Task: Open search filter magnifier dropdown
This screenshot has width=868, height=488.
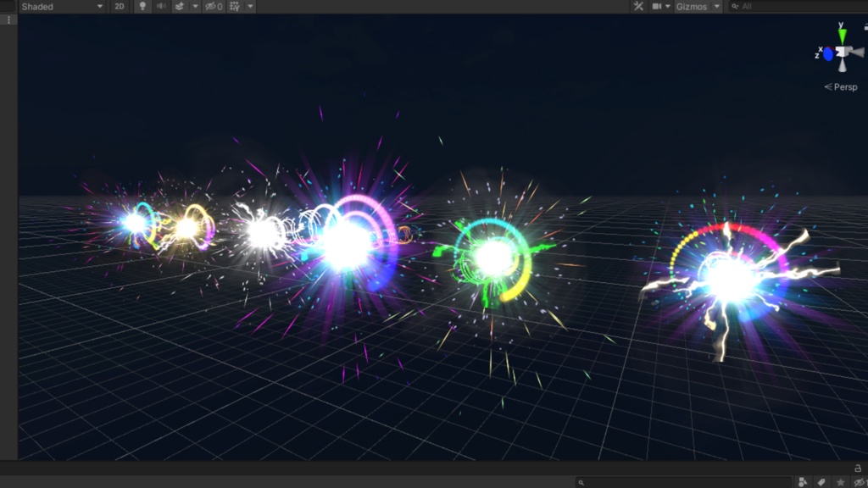Action: point(735,7)
